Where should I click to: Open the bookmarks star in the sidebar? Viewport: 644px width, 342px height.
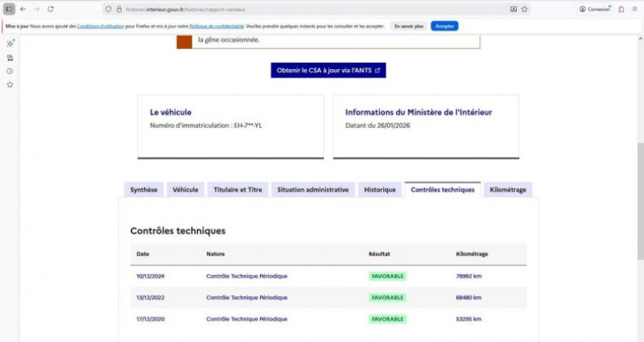tap(10, 84)
